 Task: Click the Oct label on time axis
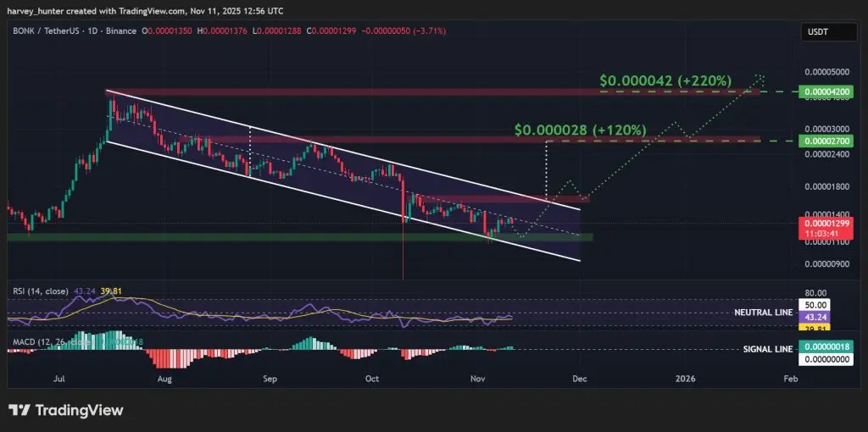[x=372, y=379]
